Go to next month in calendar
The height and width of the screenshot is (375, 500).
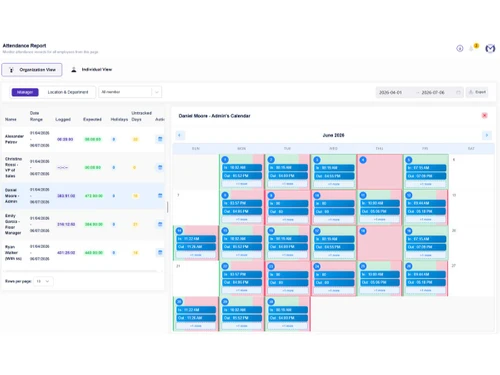pos(487,135)
